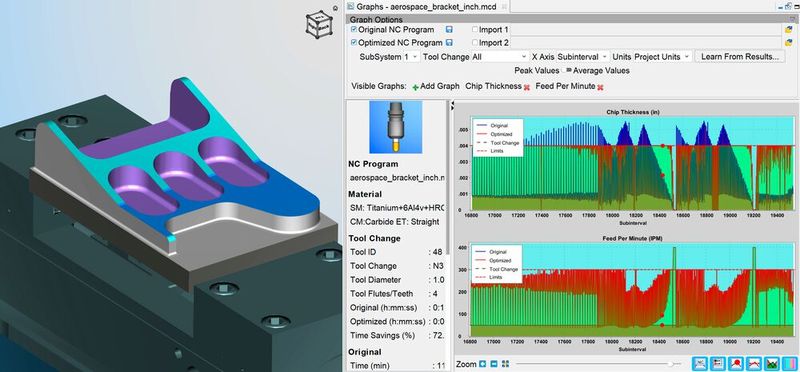This screenshot has height=372, width=800.
Task: Click the Optimized (h:mm:ss) row
Action: (396, 322)
